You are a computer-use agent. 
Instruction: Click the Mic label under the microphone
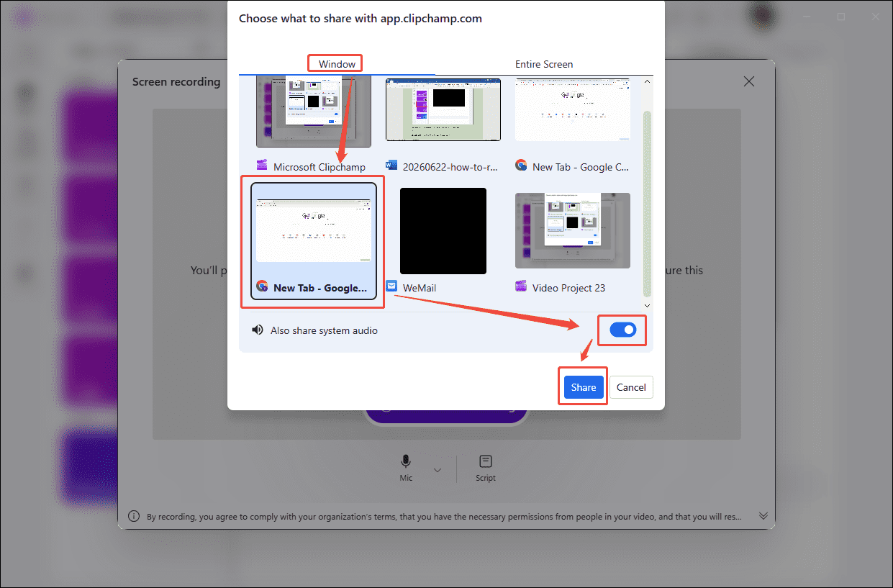tap(407, 478)
